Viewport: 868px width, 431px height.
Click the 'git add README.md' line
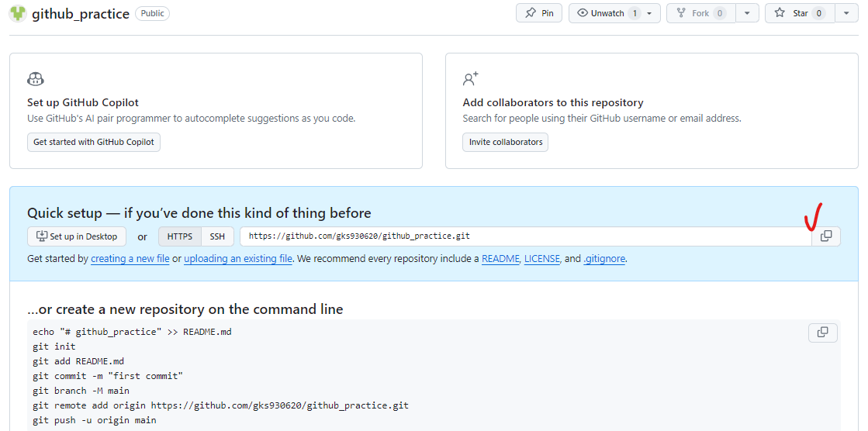click(78, 361)
